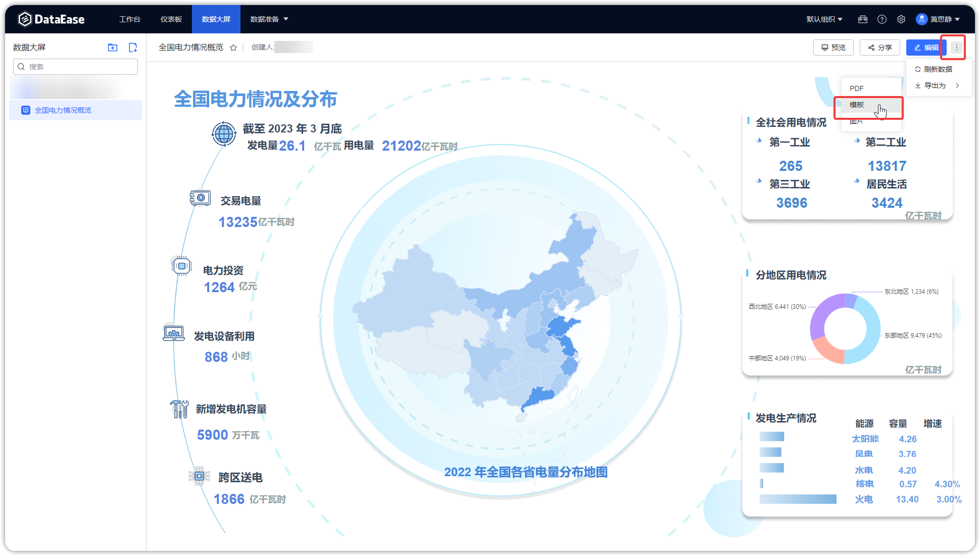Click the 交易电量 safe icon
Image resolution: width=980 pixels, height=556 pixels.
click(200, 198)
